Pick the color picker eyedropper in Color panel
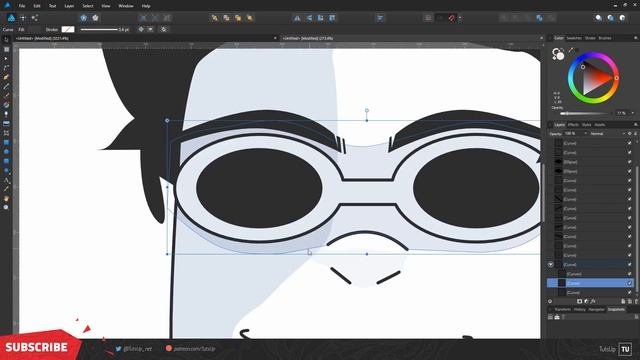The width and height of the screenshot is (640, 360). tap(571, 50)
